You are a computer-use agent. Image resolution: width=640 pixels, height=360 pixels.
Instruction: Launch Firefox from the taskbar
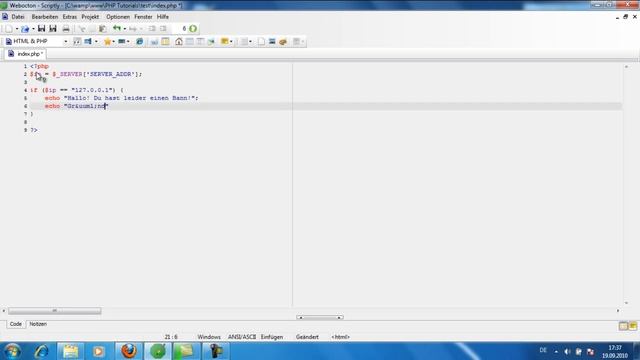click(129, 351)
